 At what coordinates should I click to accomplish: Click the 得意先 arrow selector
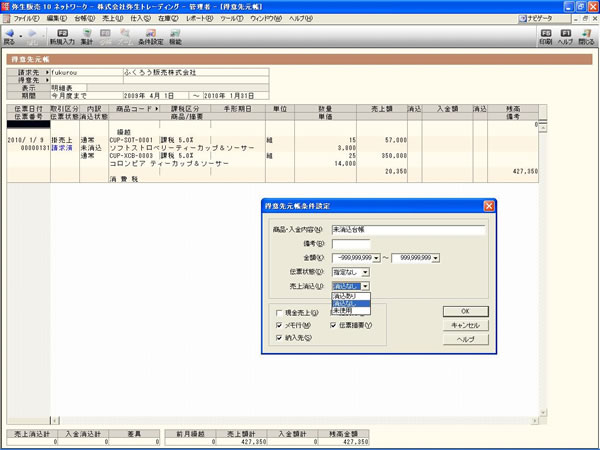[x=47, y=80]
